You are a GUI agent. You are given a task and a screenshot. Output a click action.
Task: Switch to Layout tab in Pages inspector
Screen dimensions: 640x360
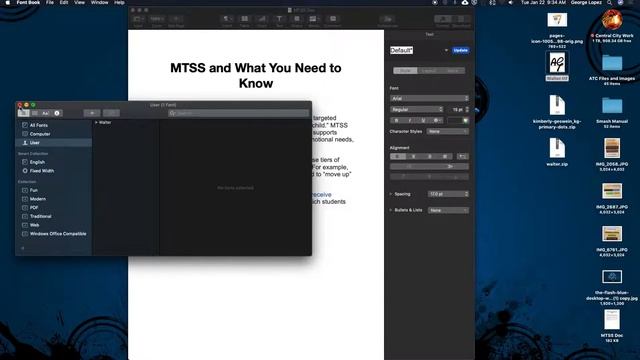point(429,71)
